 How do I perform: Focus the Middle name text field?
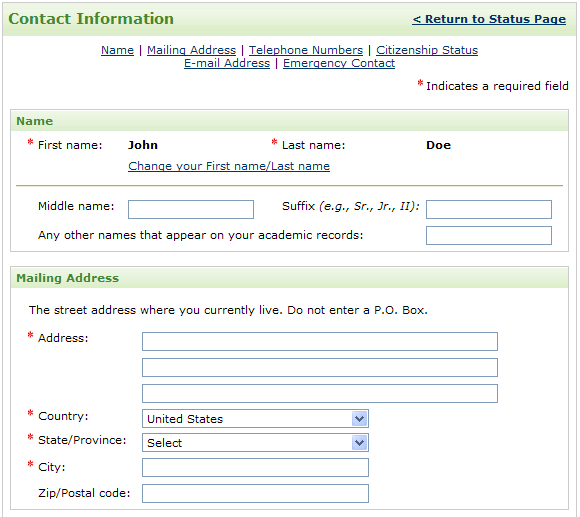[x=191, y=209]
